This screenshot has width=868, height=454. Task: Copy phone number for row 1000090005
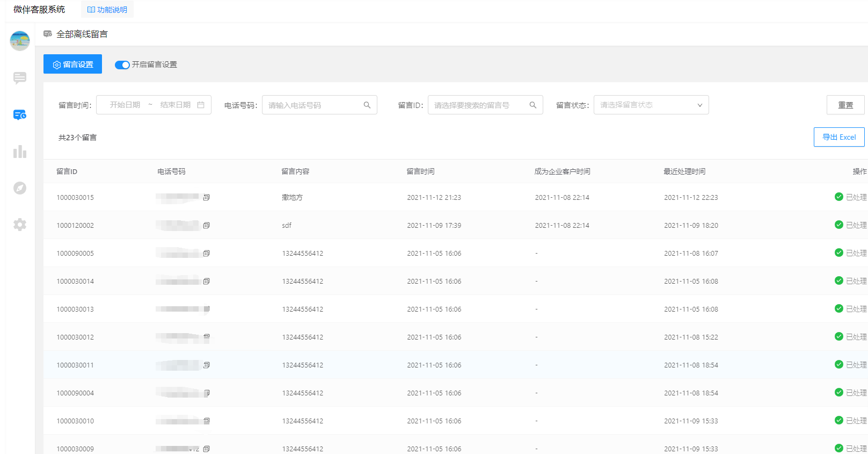pyautogui.click(x=206, y=253)
